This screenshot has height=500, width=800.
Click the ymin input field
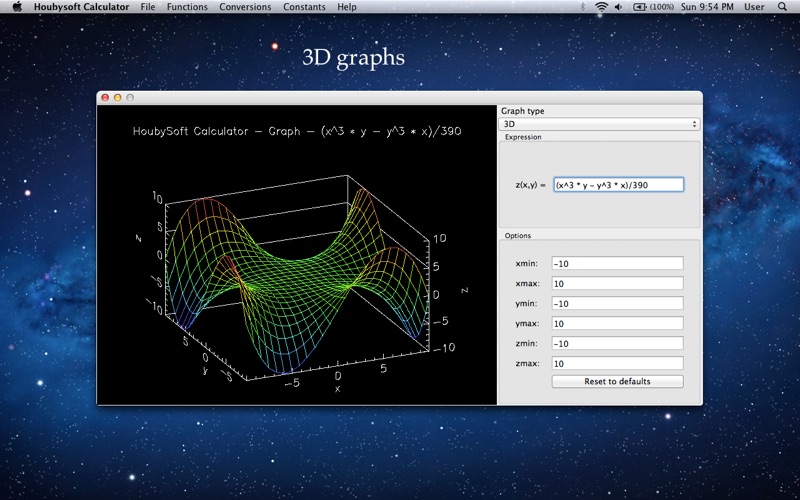point(617,303)
